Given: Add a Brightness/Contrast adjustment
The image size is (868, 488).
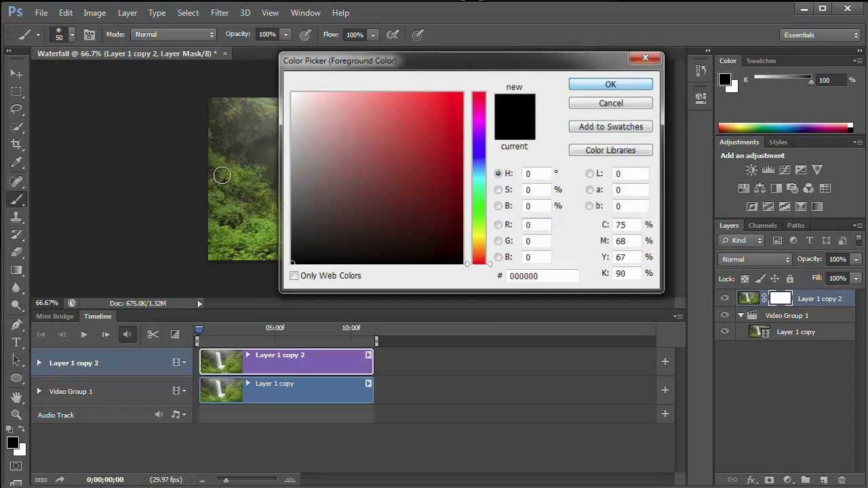Looking at the screenshot, I should [751, 170].
